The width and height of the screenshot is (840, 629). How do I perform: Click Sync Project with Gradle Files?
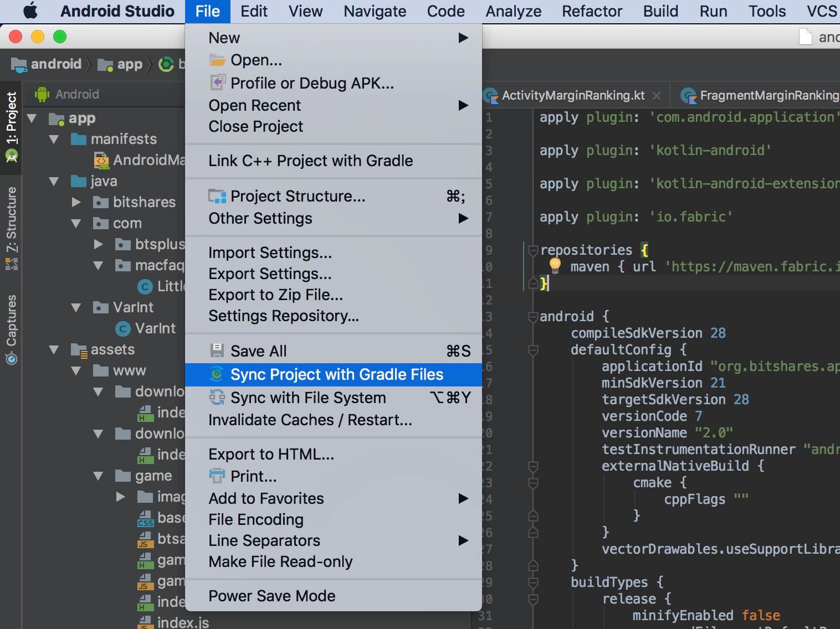point(334,374)
